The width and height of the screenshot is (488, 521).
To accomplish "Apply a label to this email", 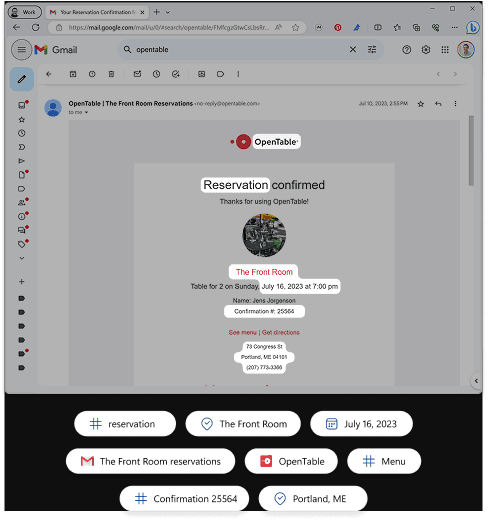I will [x=220, y=74].
